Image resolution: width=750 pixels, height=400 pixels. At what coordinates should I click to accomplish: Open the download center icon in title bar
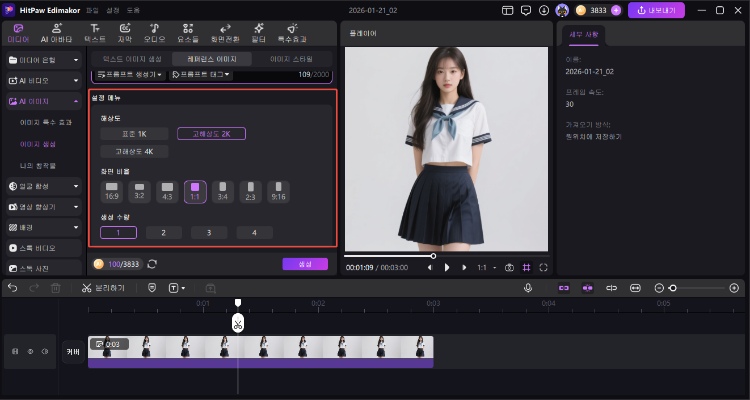(x=544, y=10)
